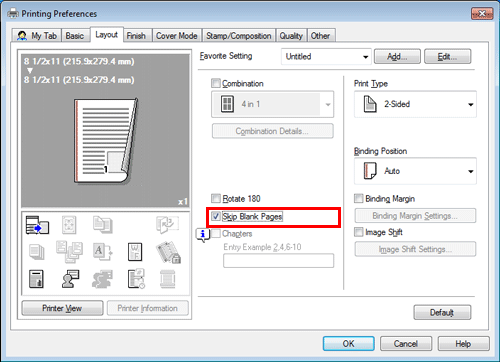Screen dimensions: 500x362
Task: Uncheck the Skip Blank Pages checkbox
Action: (216, 216)
